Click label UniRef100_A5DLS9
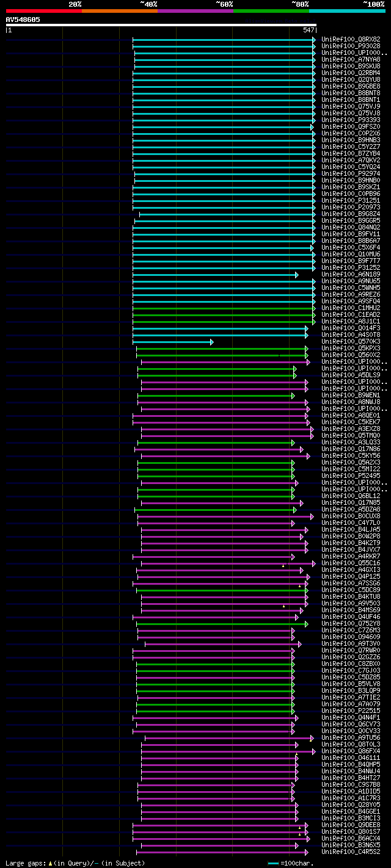 351,375
